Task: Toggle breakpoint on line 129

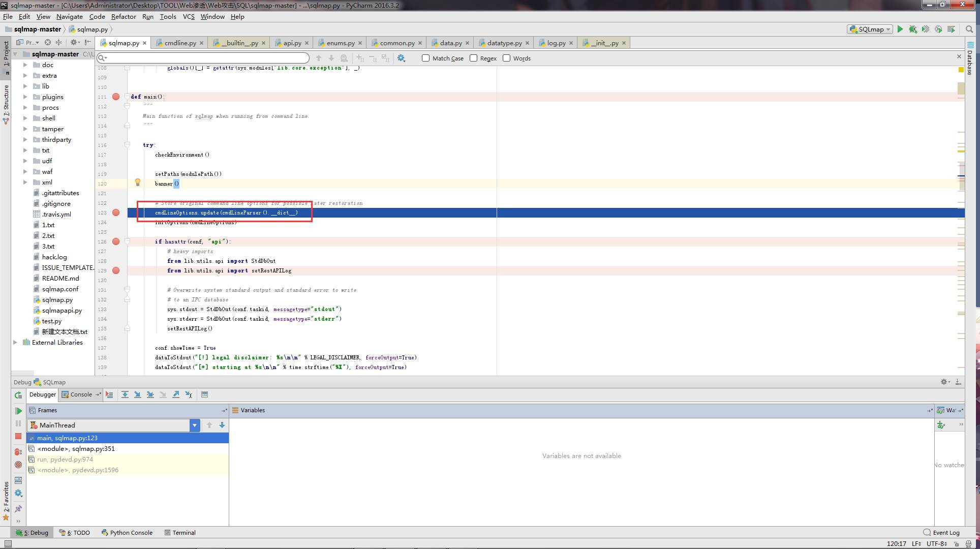Action: pyautogui.click(x=116, y=270)
